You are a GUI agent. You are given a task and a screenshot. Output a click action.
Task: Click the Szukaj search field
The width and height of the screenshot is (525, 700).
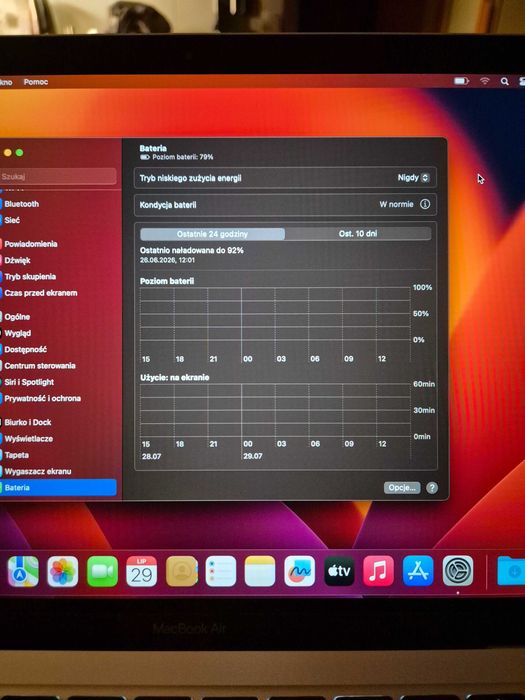point(58,176)
